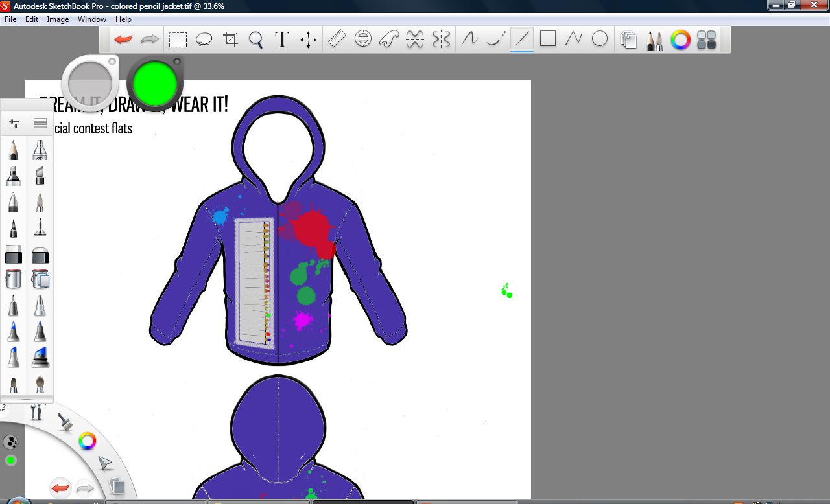Click the grey brush puck
This screenshot has height=504, width=830.
pos(90,83)
